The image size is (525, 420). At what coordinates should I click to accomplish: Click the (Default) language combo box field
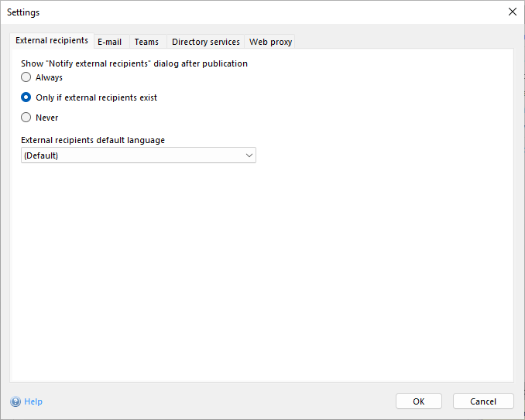132,155
